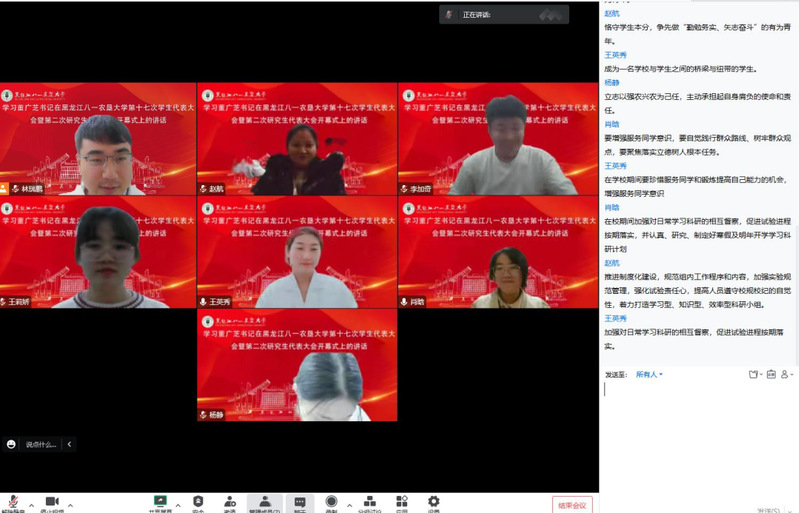The height and width of the screenshot is (513, 799).
Task: Start recording with the record button
Action: click(331, 502)
